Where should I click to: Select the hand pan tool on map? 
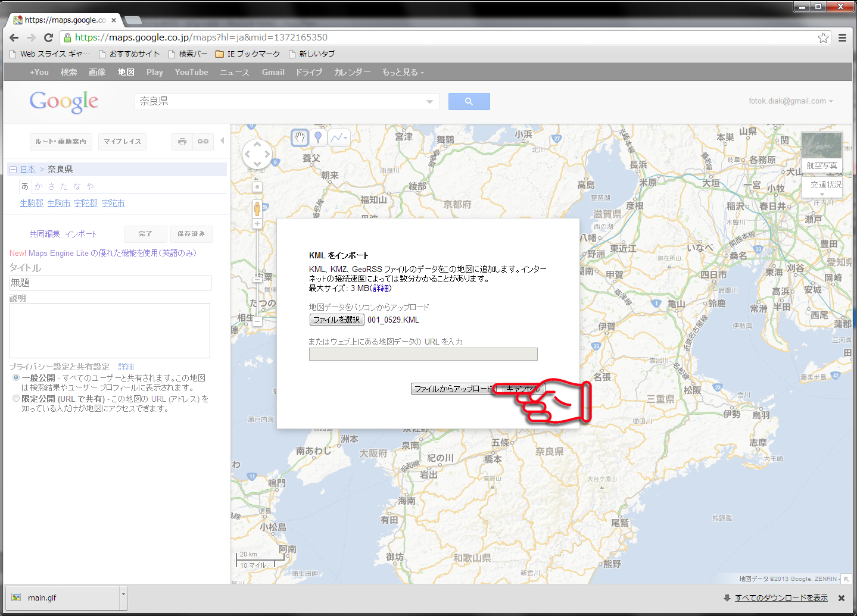[x=300, y=137]
